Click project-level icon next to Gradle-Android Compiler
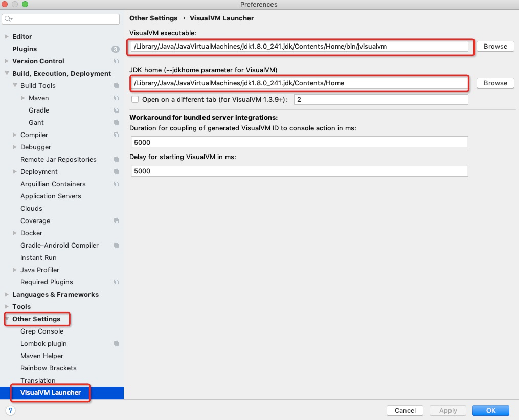This screenshot has width=519, height=420. [x=116, y=246]
